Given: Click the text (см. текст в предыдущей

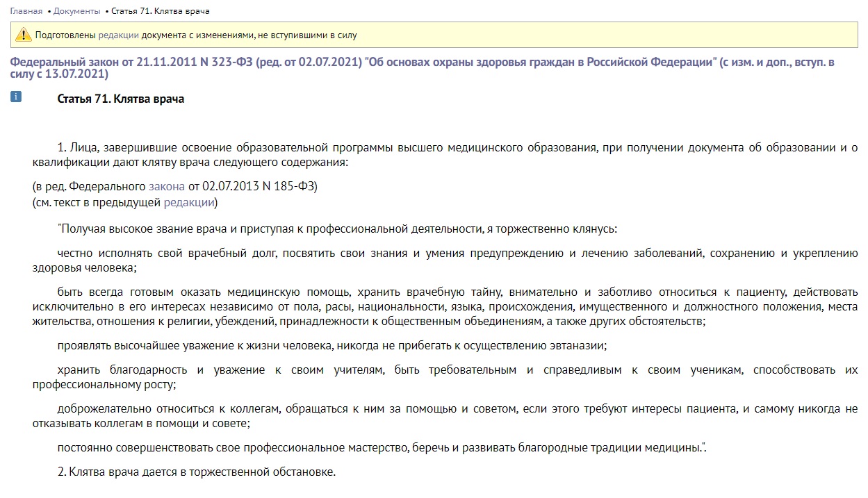Looking at the screenshot, I should point(97,202).
